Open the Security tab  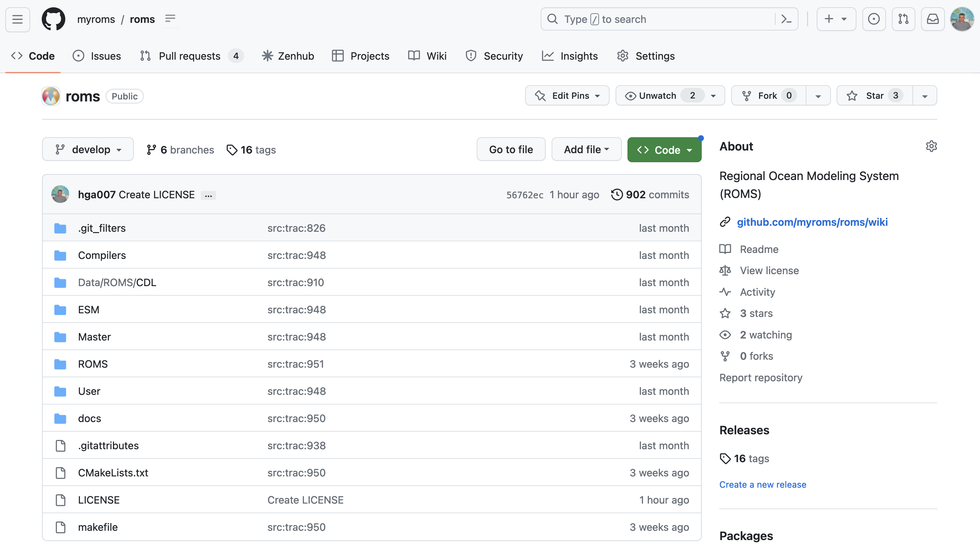click(494, 56)
